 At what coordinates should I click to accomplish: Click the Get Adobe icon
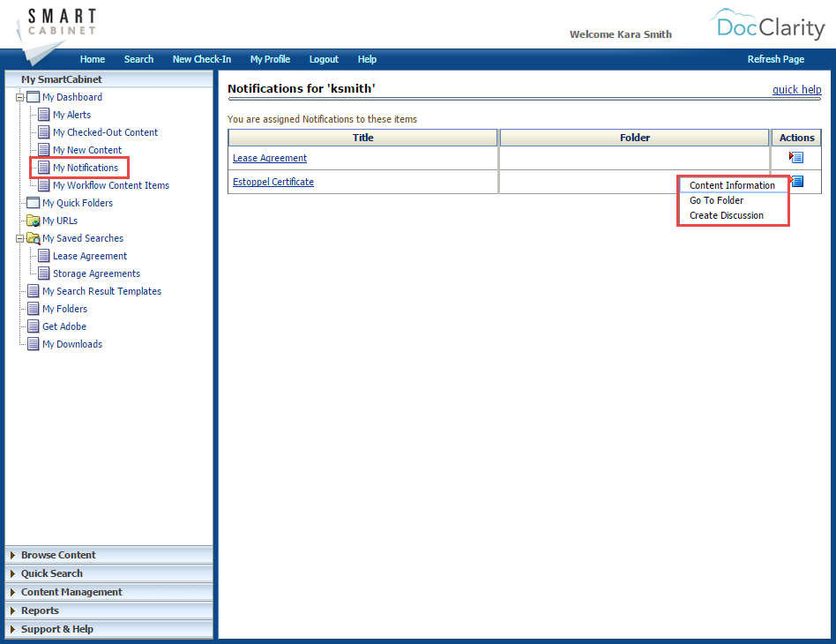(x=32, y=326)
